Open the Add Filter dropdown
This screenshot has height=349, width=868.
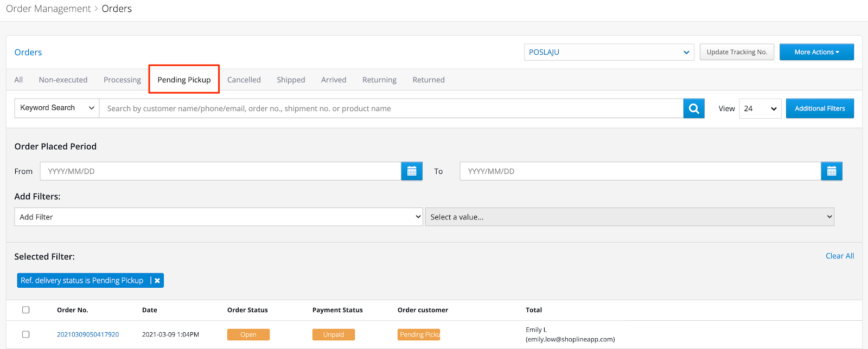(219, 217)
